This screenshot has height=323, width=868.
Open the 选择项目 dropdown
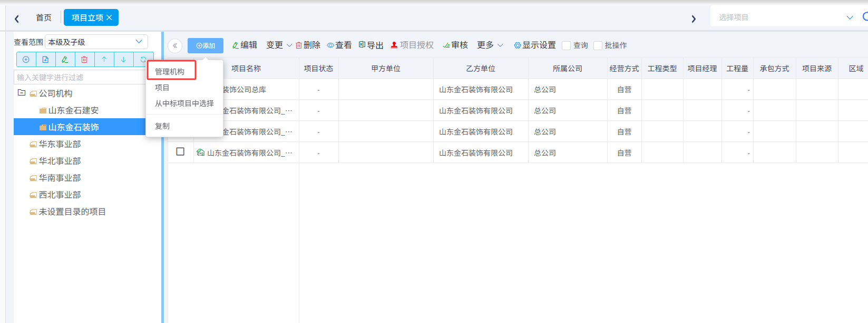point(785,17)
